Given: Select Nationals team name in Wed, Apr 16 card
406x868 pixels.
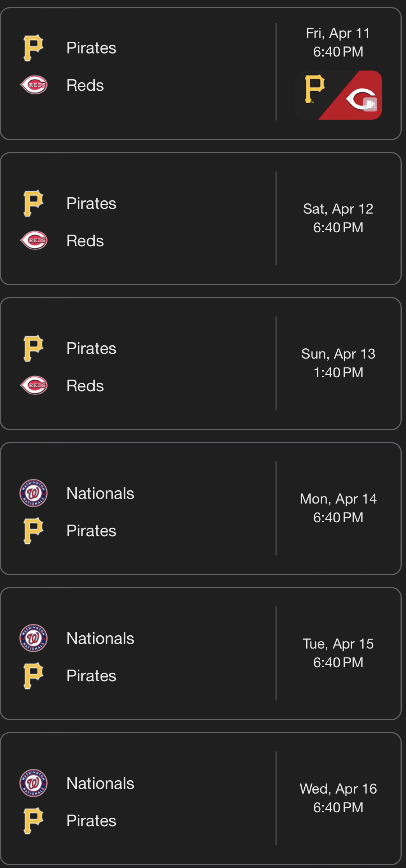Looking at the screenshot, I should 101,783.
